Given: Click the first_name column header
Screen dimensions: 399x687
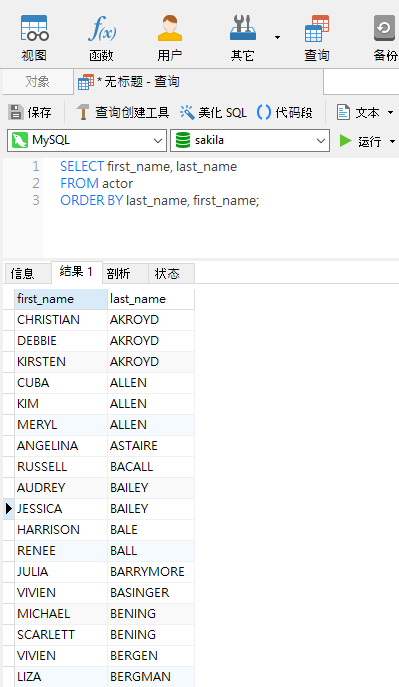Looking at the screenshot, I should pyautogui.click(x=61, y=299).
